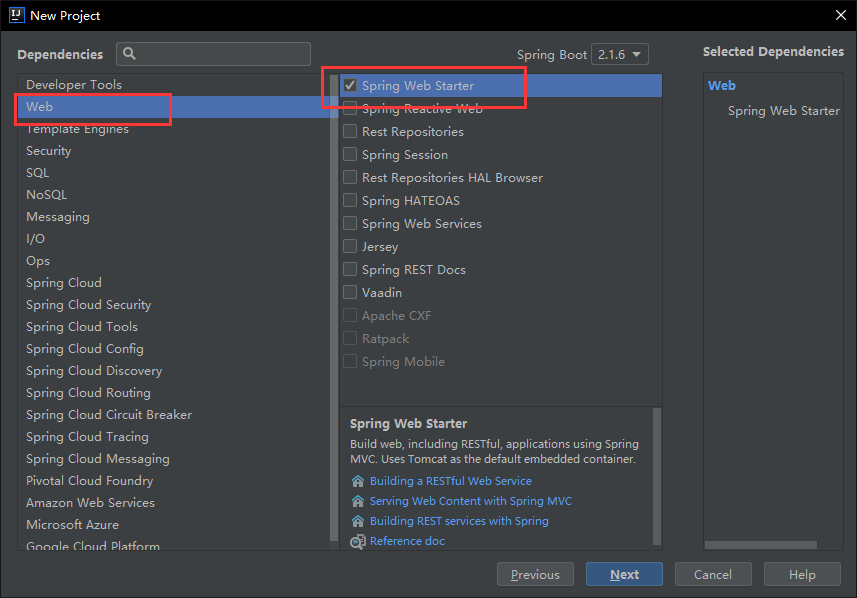Select the Security category in the list
Viewport: 857px width, 598px height.
pos(49,151)
